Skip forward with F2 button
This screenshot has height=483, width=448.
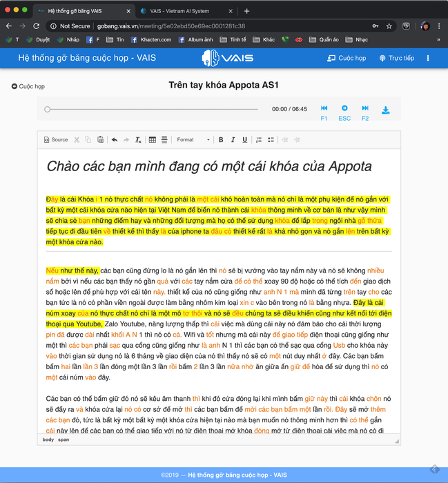pyautogui.click(x=365, y=112)
